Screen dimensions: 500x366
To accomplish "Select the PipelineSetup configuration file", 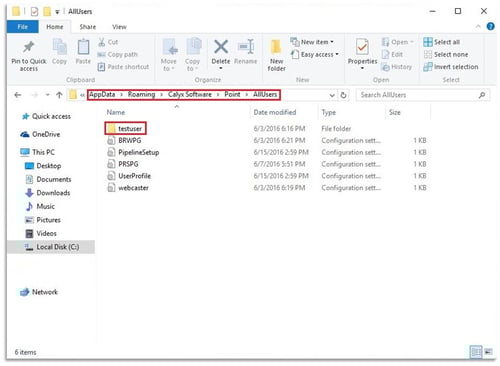I will (x=133, y=152).
